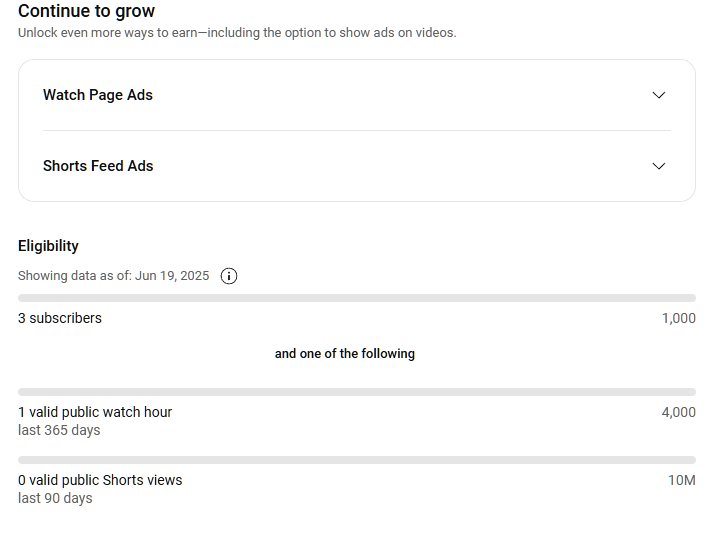Screen dimensions: 723x535
Task: Click the 'last 90 days' label
Action: point(55,498)
